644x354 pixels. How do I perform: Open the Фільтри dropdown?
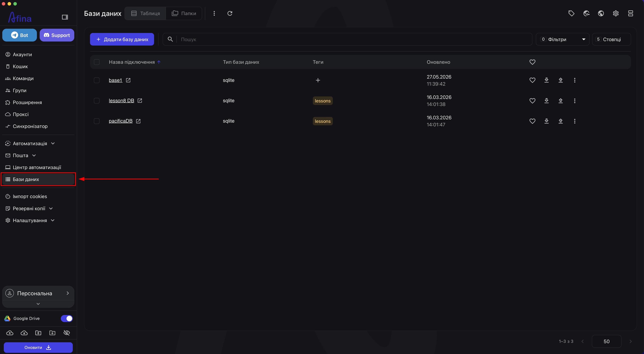pyautogui.click(x=562, y=39)
